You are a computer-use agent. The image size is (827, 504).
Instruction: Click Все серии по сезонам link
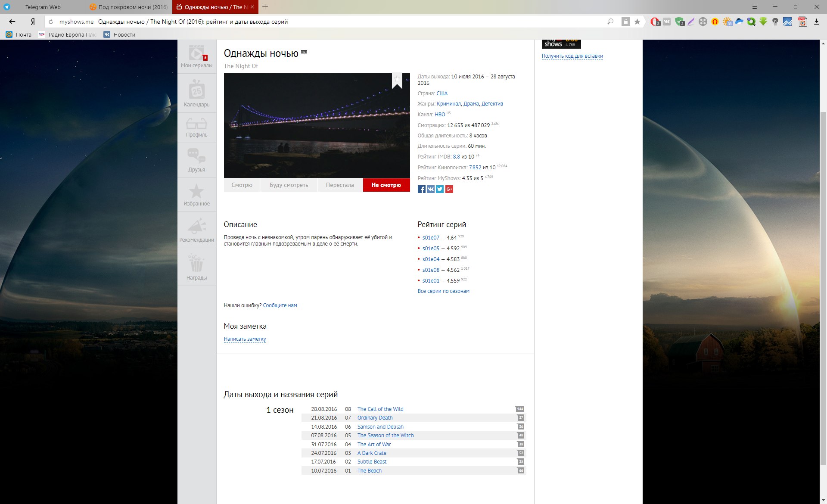tap(443, 291)
